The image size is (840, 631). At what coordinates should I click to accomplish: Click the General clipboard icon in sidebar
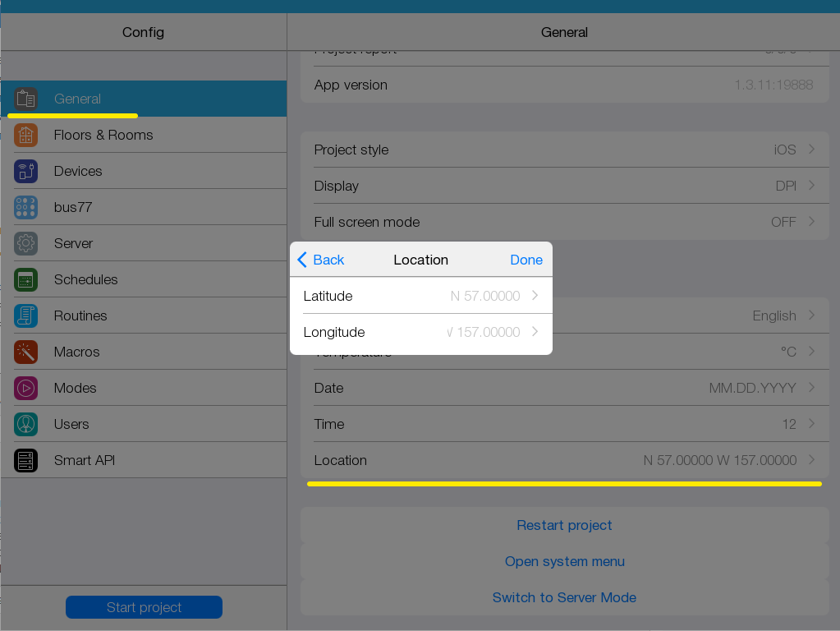click(25, 99)
